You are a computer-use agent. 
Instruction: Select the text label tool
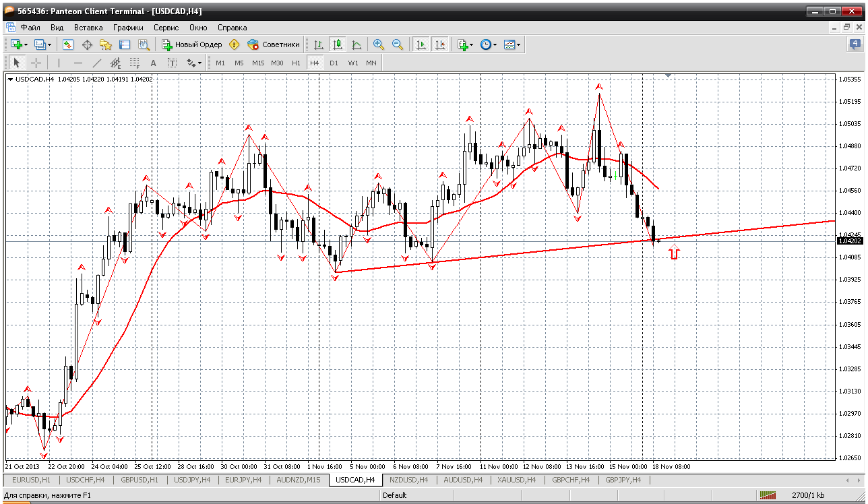click(172, 63)
